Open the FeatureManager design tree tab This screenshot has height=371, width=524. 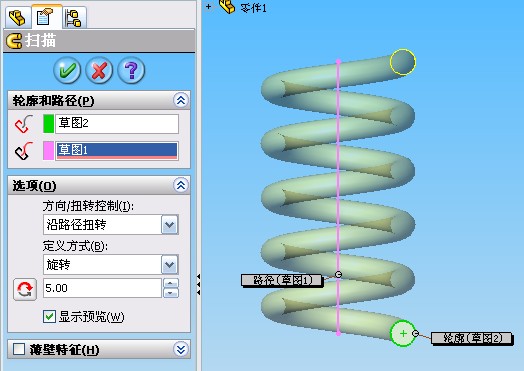pos(17,17)
